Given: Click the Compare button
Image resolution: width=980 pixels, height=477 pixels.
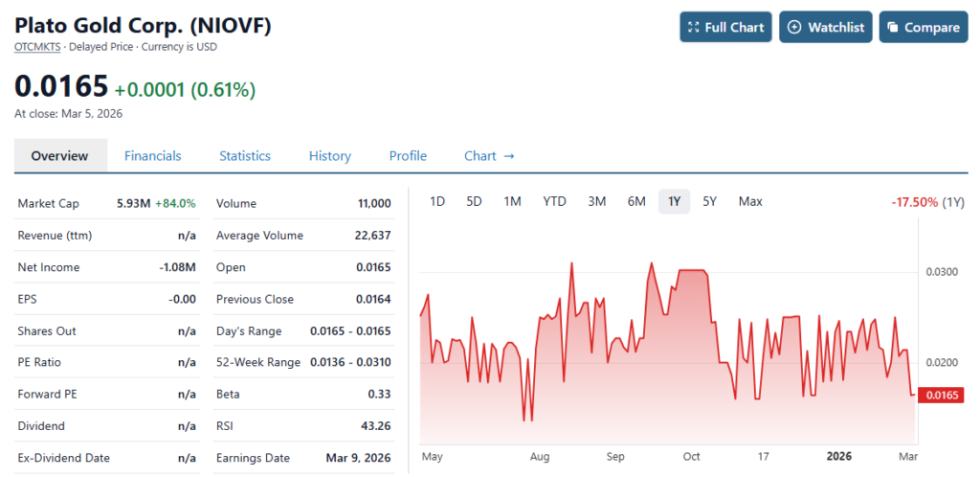Looking at the screenshot, I should pos(923,27).
